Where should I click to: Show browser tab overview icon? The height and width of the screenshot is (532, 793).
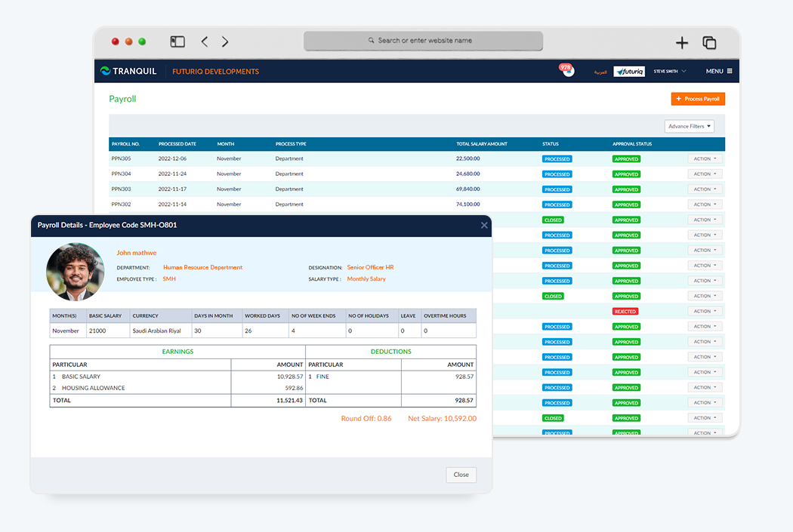[x=709, y=43]
